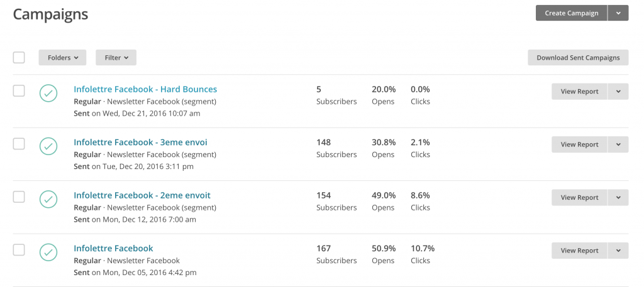Select checkbox for 2eme envoit campaign
644x287 pixels.
point(19,197)
